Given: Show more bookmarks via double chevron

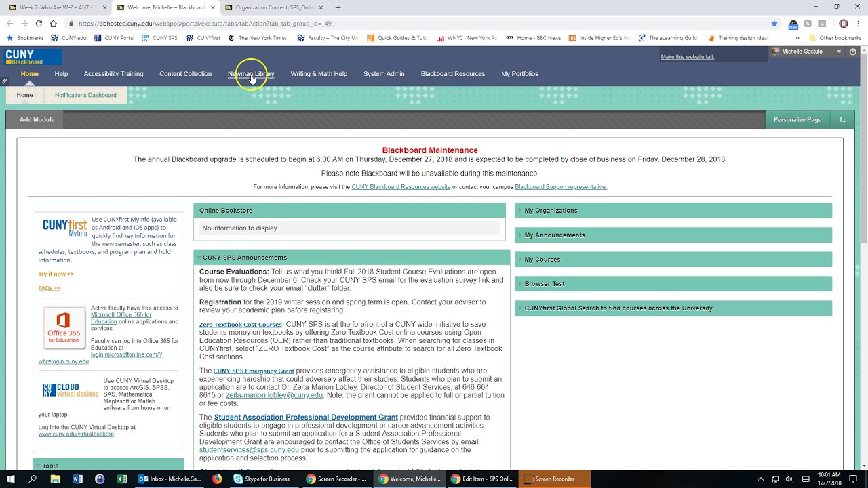Looking at the screenshot, I should point(797,38).
